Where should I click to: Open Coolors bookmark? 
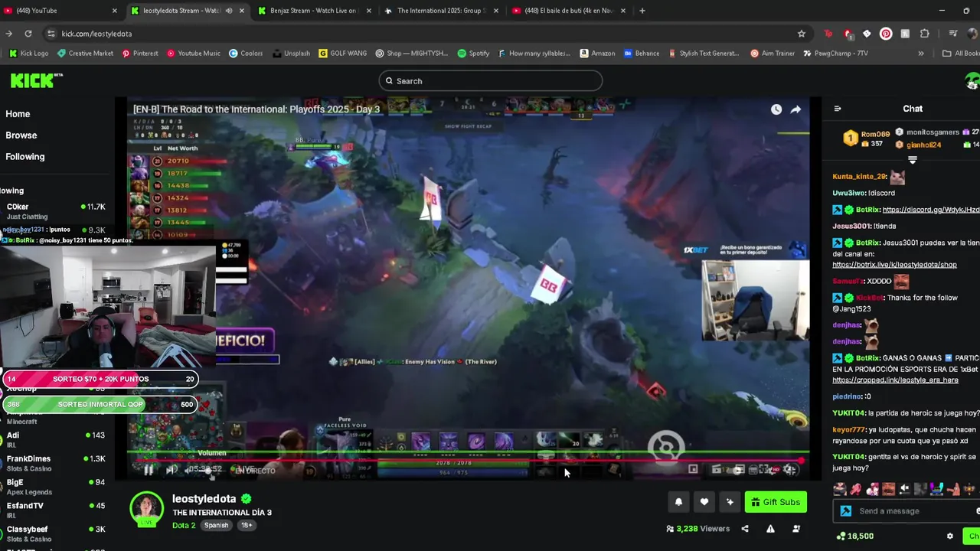pos(245,54)
